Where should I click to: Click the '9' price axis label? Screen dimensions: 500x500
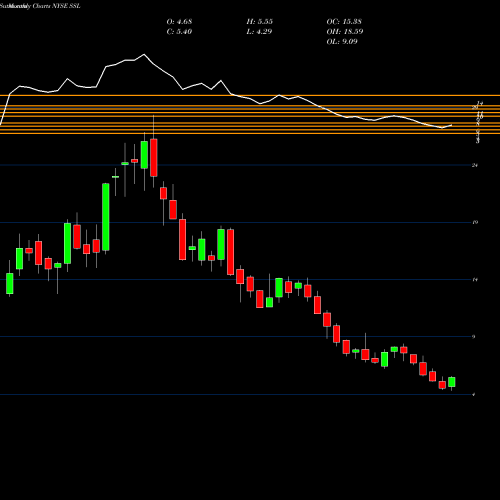pos(474,337)
